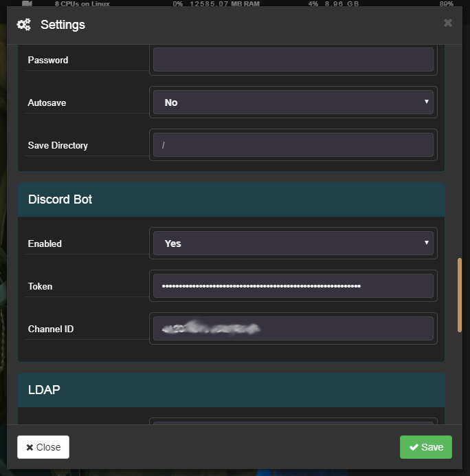Screen dimensions: 470x476
Task: Click the Save Directory label
Action: coord(58,145)
